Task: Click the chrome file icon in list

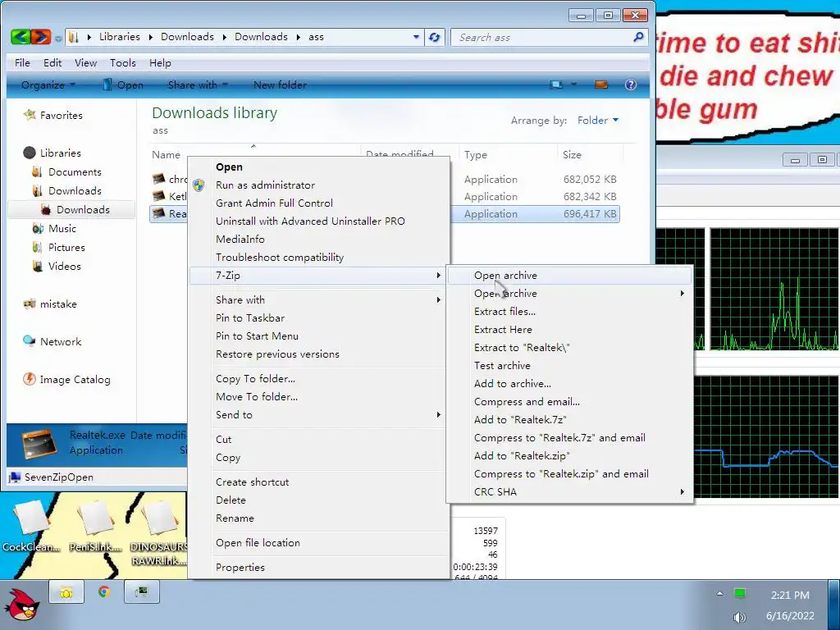Action: [x=158, y=179]
